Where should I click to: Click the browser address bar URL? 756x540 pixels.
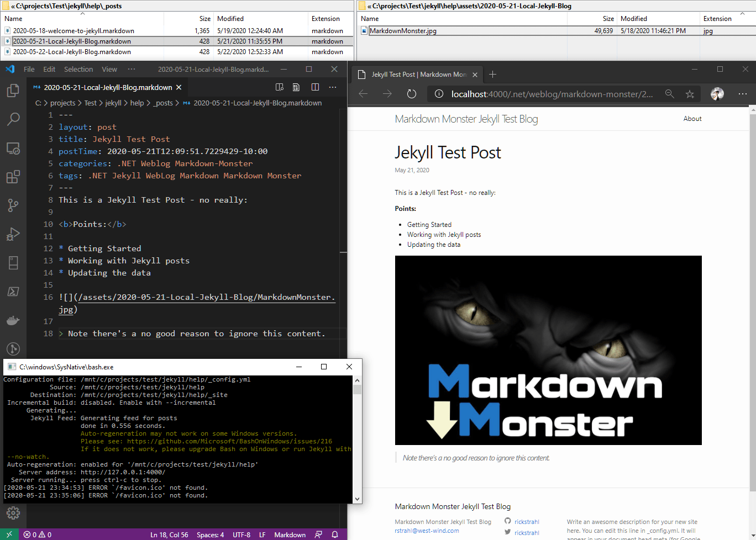point(552,94)
